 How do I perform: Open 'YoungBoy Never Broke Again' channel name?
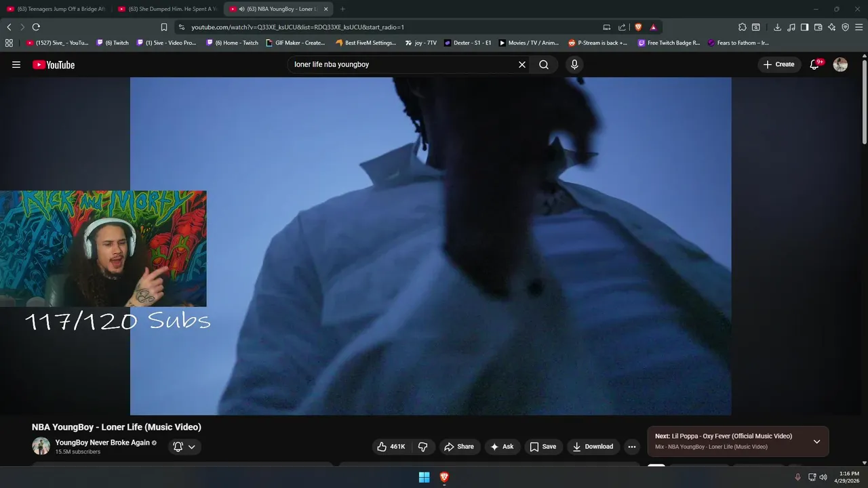pos(102,443)
